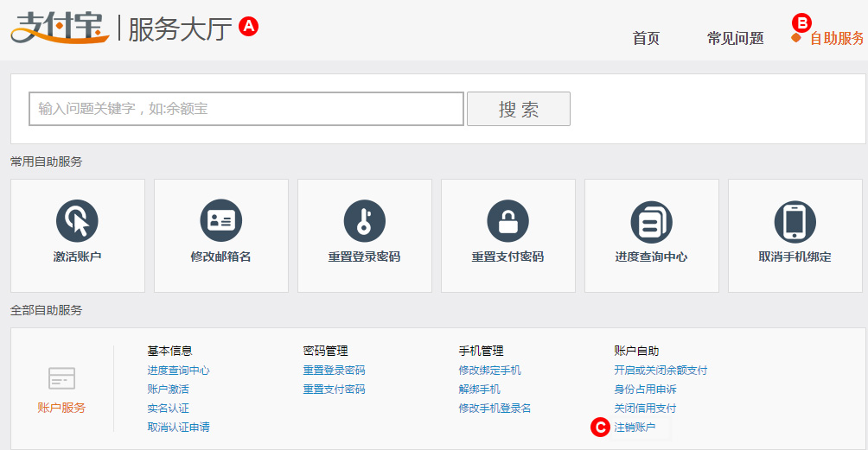Open the 取消认证申请 link
Image resolution: width=868 pixels, height=450 pixels.
tap(178, 427)
